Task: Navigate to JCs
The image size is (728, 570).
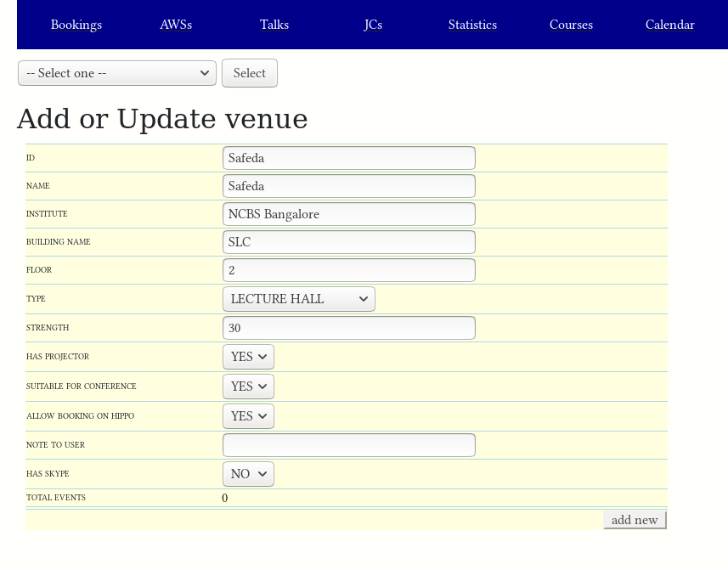Action: pyautogui.click(x=373, y=25)
